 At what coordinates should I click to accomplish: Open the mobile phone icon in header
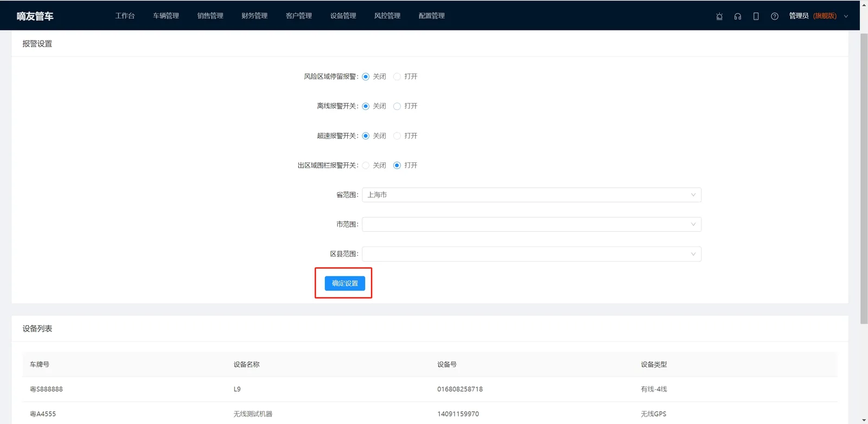click(x=756, y=16)
